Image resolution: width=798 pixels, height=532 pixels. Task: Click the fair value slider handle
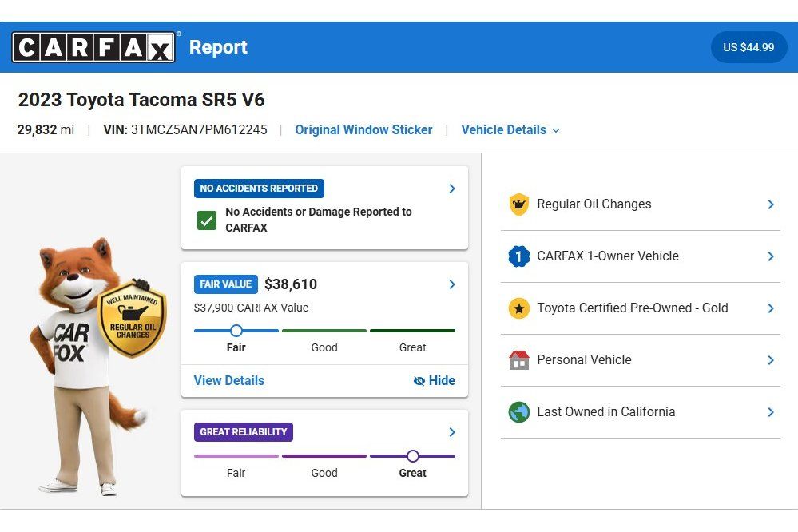[236, 331]
